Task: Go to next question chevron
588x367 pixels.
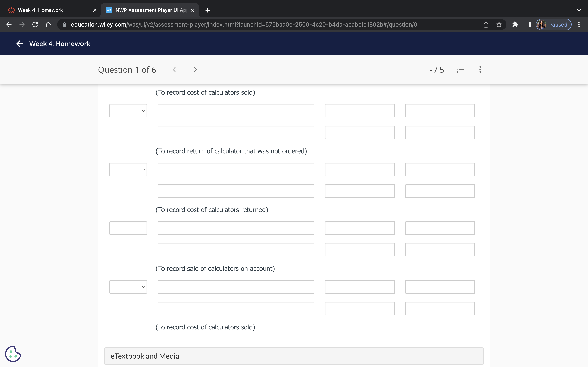Action: [195, 70]
